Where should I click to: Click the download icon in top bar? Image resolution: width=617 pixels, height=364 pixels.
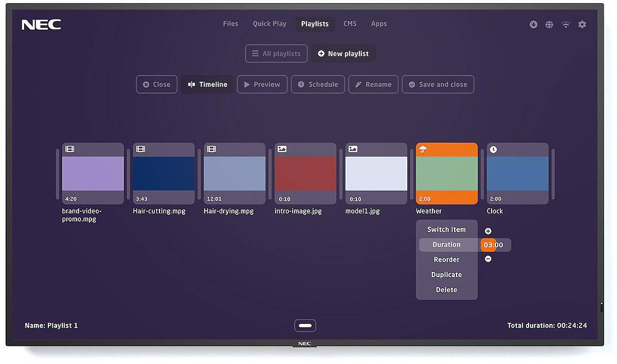point(534,25)
